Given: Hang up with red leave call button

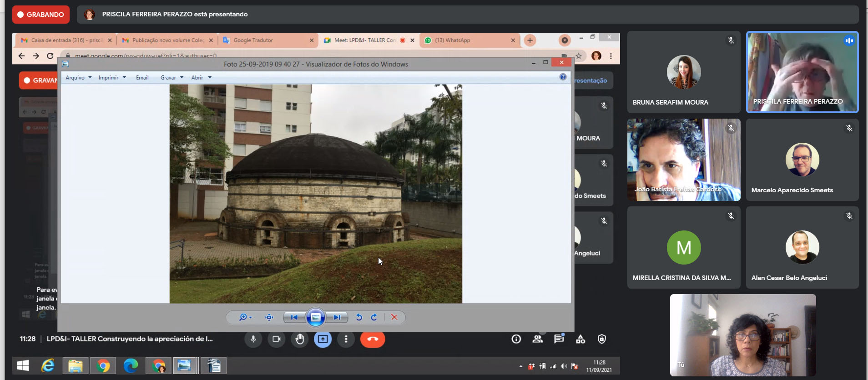Looking at the screenshot, I should click(x=373, y=339).
